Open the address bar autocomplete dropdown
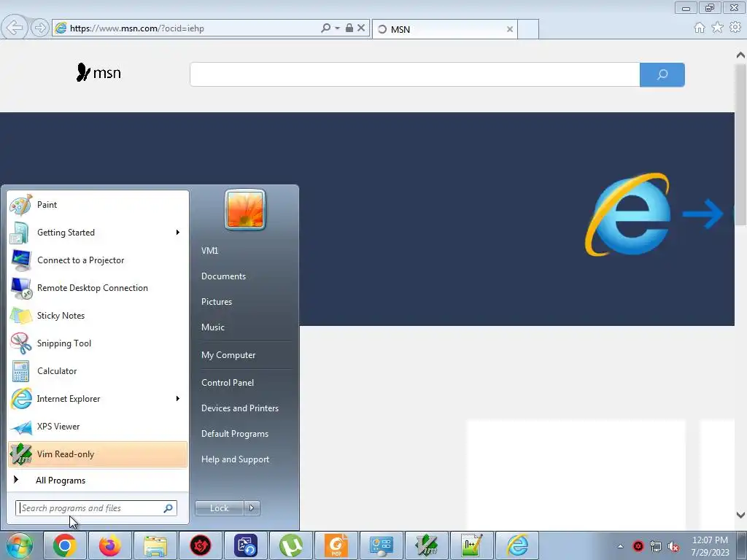Screen dimensions: 747x560 (337, 28)
